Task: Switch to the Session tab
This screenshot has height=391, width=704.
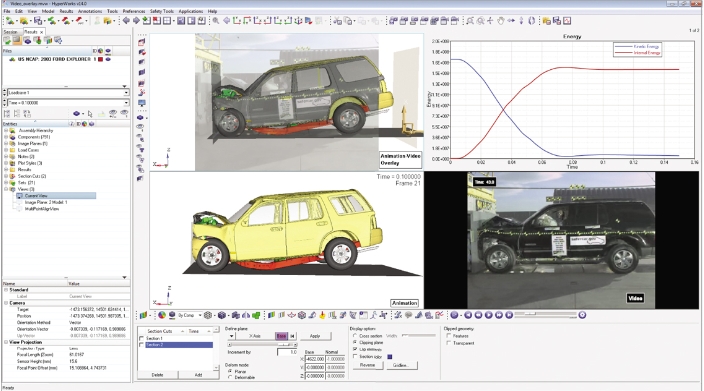Action: click(10, 32)
